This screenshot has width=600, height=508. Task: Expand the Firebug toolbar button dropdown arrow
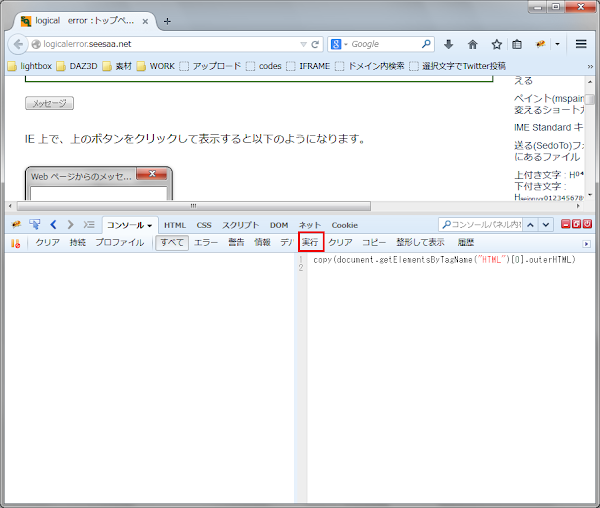[557, 44]
